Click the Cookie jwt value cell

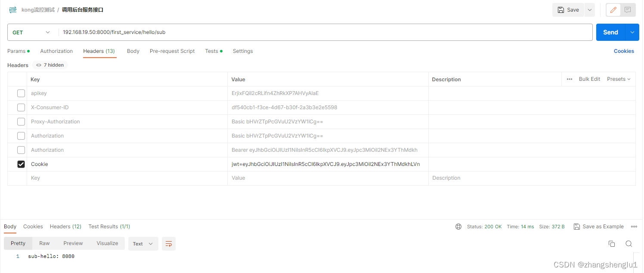tap(328, 164)
